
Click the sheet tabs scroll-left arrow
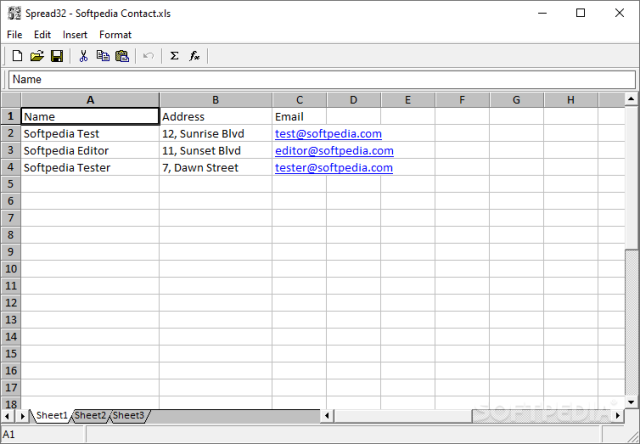7,416
